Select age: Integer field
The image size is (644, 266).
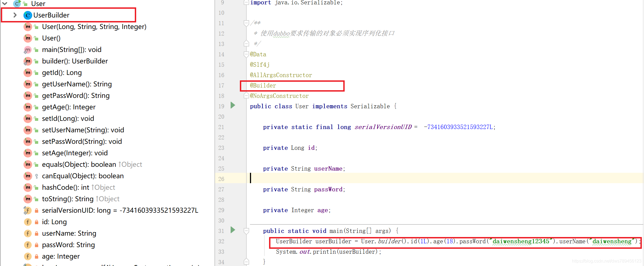[61, 256]
